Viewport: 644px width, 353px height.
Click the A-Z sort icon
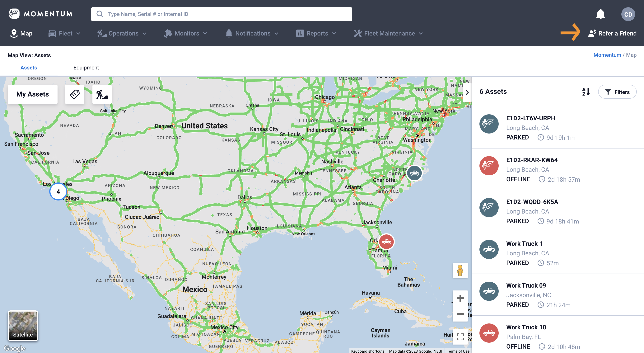click(586, 92)
